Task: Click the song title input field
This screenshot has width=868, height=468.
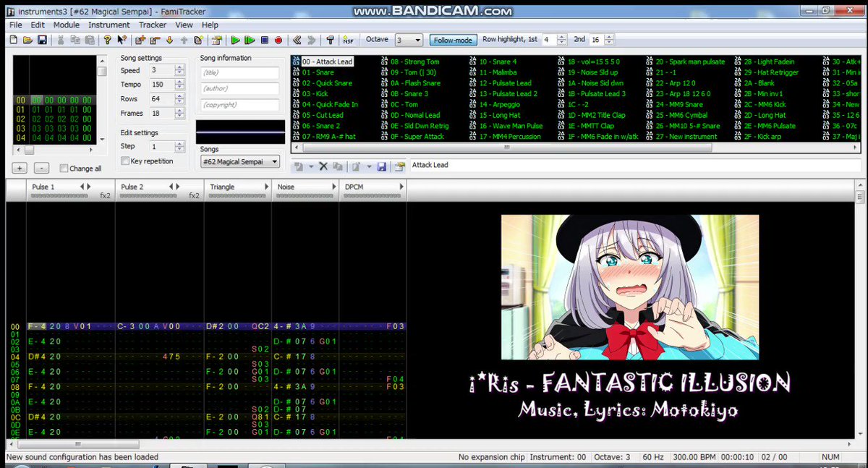Action: point(240,72)
